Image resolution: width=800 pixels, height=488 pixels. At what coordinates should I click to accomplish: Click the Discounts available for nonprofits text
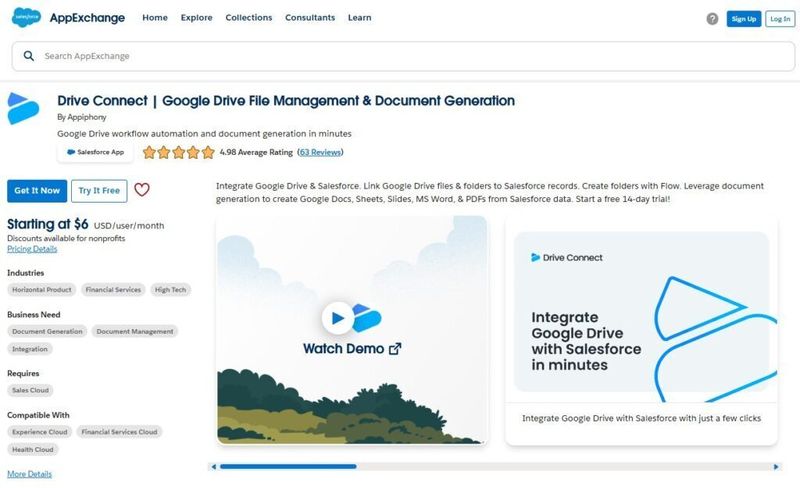pyautogui.click(x=66, y=238)
